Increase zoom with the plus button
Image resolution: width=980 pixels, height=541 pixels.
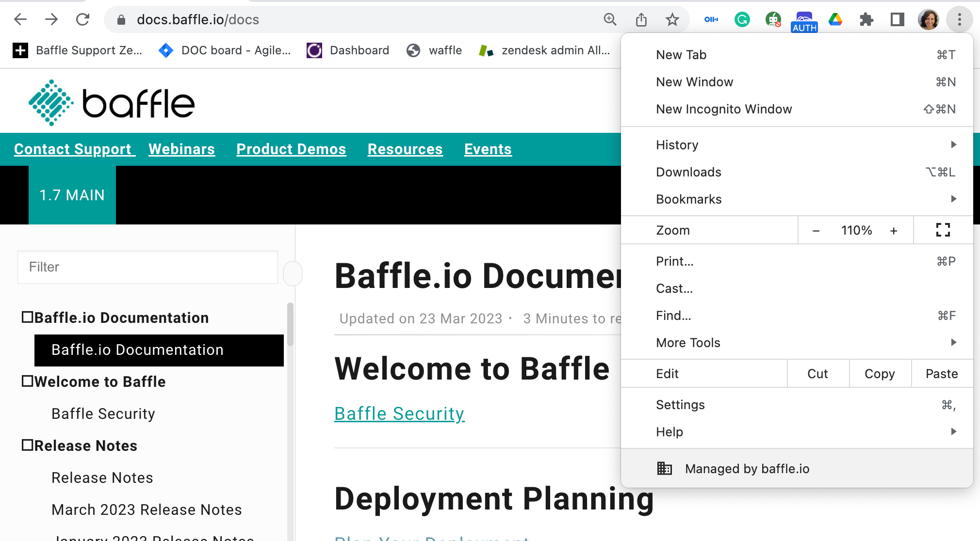894,230
